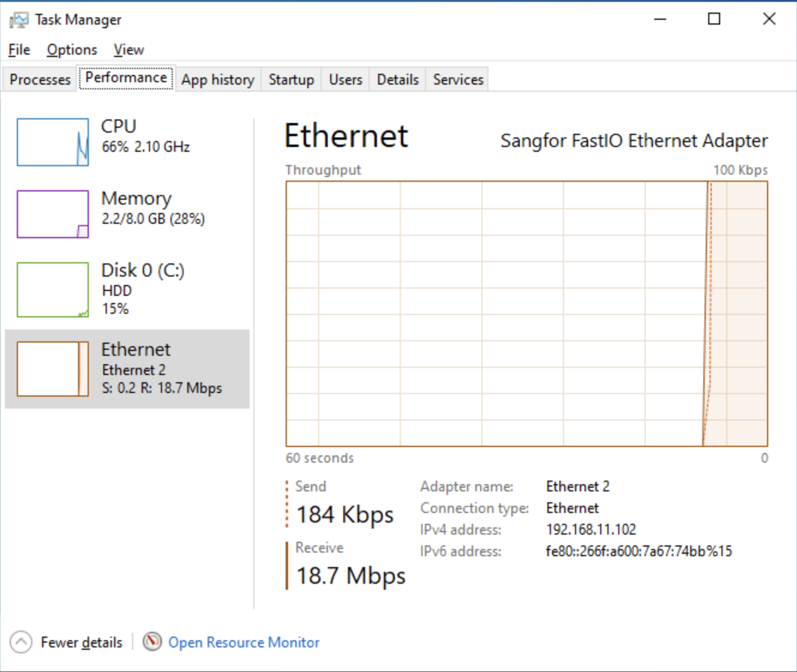The height and width of the screenshot is (672, 797).
Task: Click the Resource Monitor icon
Action: (x=152, y=641)
